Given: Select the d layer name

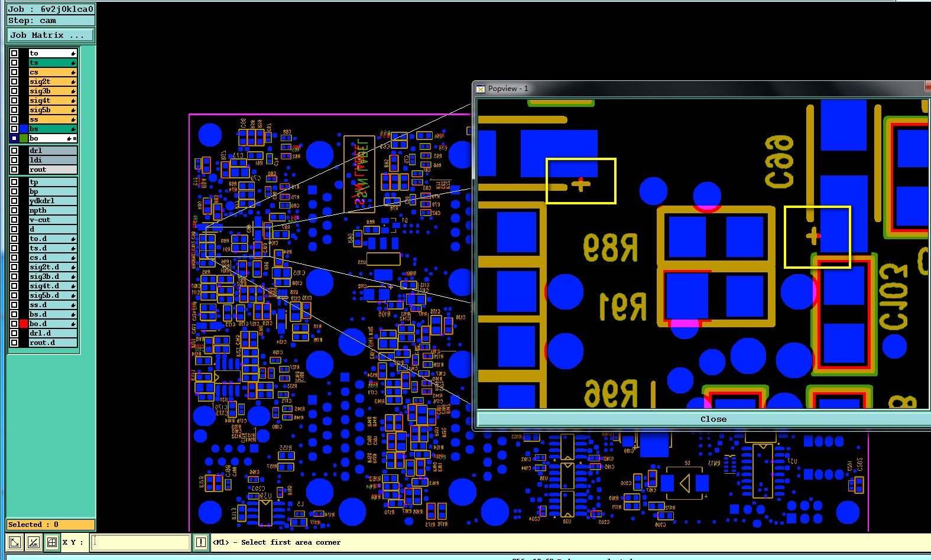Looking at the screenshot, I should point(53,229).
